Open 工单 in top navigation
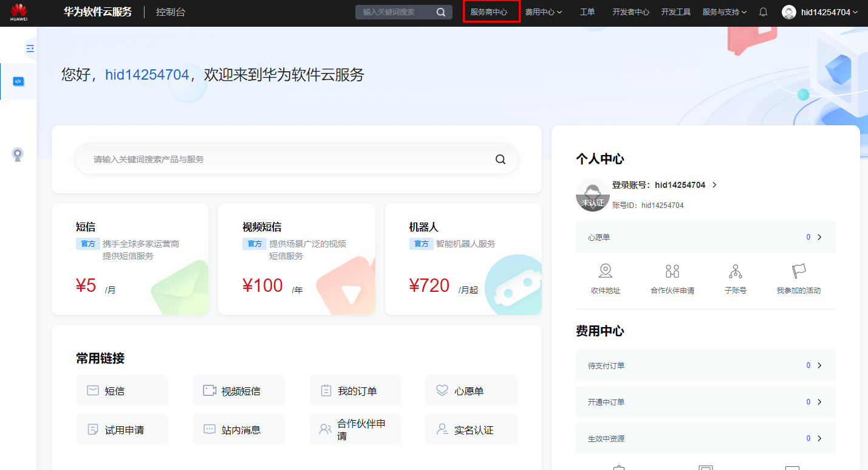Screen dimensions: 868x470 (587, 12)
